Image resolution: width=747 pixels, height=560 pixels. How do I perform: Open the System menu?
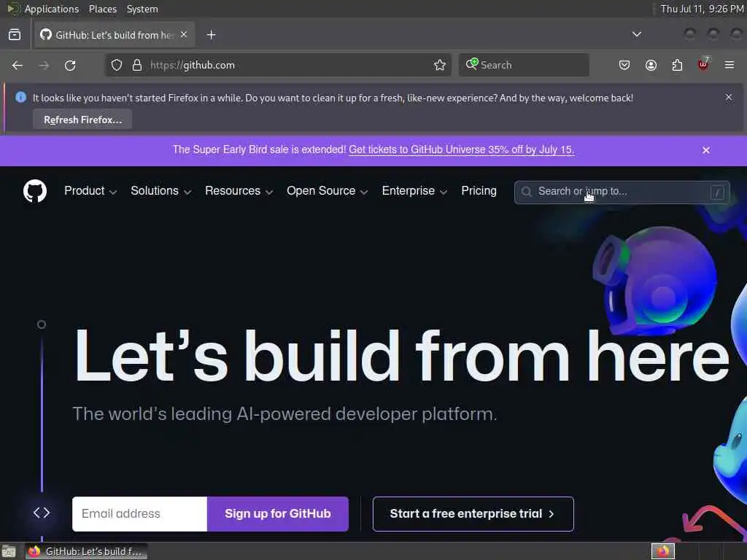click(x=142, y=9)
